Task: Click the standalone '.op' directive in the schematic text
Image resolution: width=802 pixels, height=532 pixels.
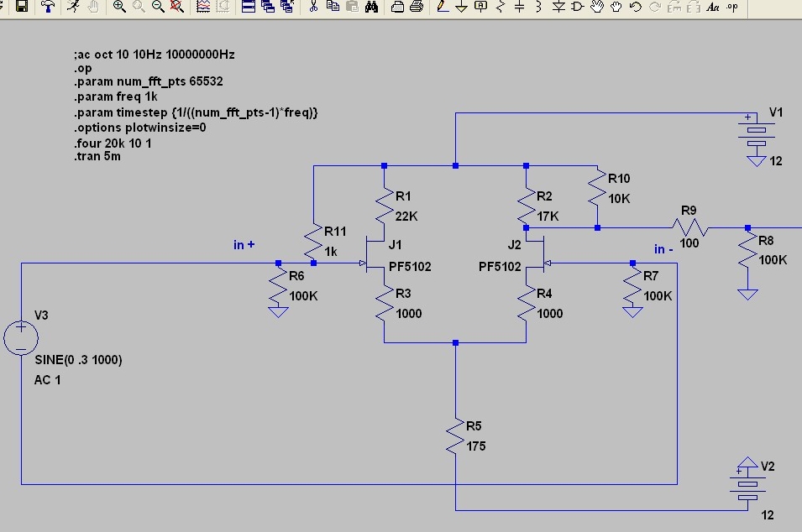Action: [83, 69]
